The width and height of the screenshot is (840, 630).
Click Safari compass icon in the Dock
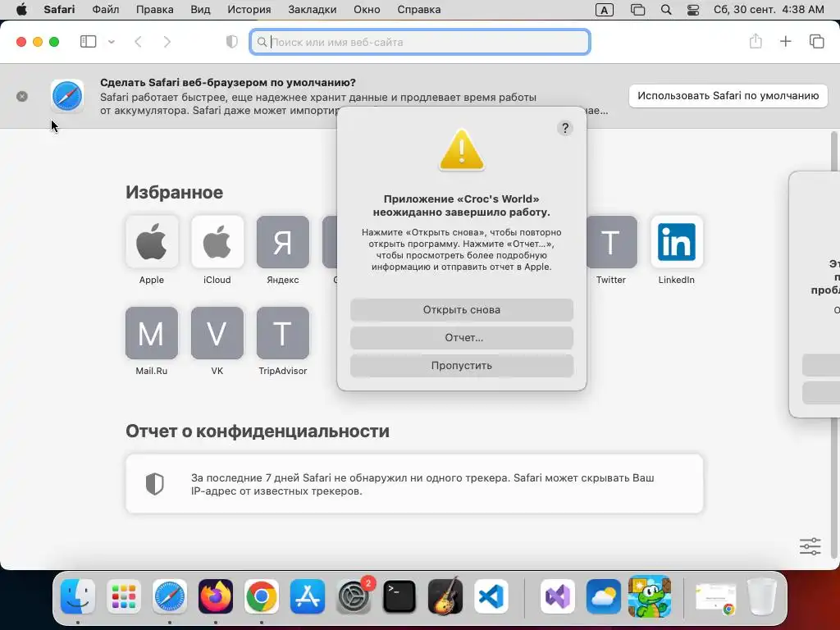[x=170, y=596]
